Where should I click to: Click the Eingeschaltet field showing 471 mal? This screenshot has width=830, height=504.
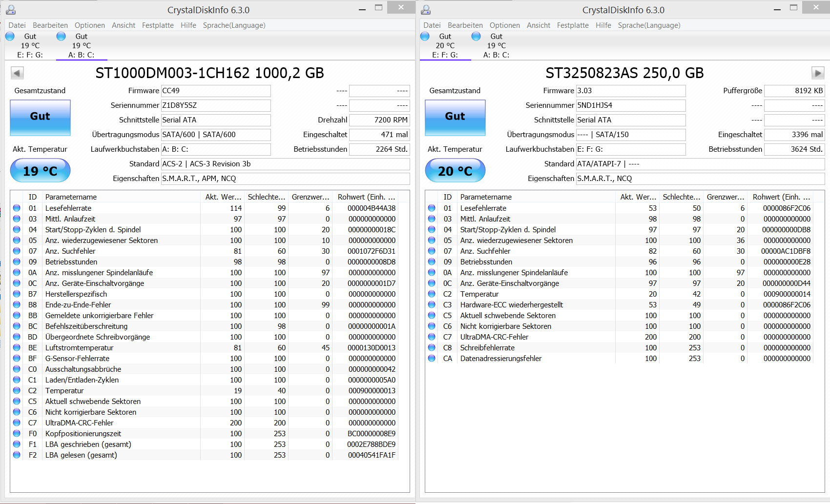[x=379, y=135]
